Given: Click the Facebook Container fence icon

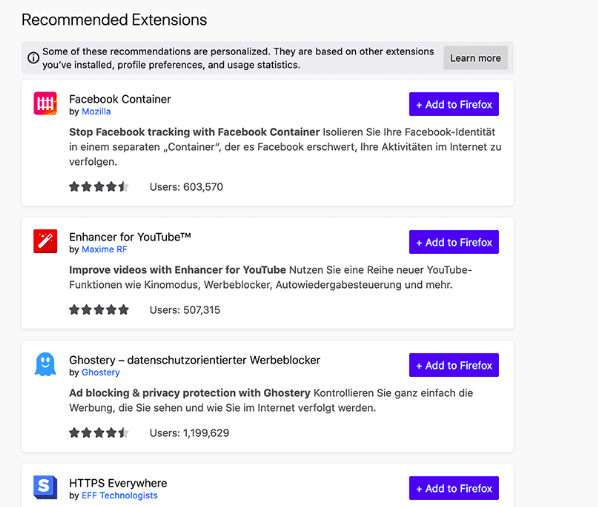Looking at the screenshot, I should (x=45, y=103).
